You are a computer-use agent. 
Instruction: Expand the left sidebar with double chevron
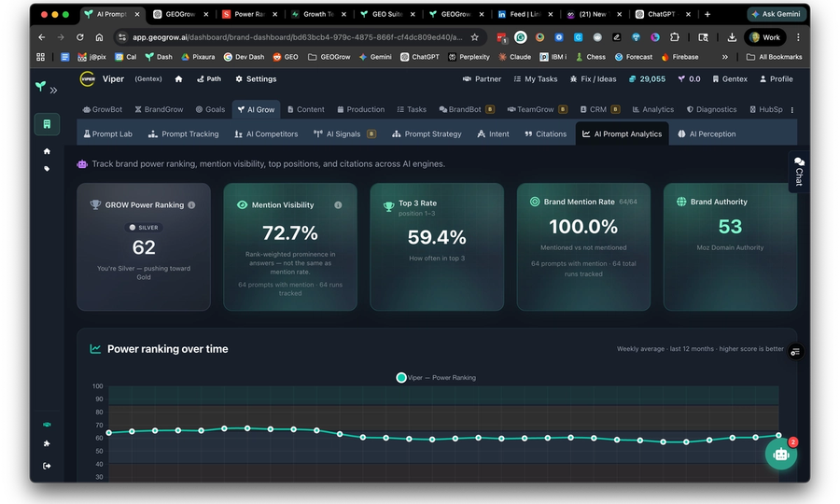click(53, 91)
